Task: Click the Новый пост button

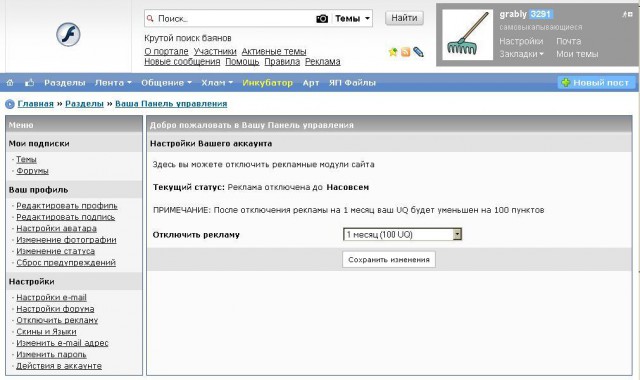Action: tap(596, 82)
